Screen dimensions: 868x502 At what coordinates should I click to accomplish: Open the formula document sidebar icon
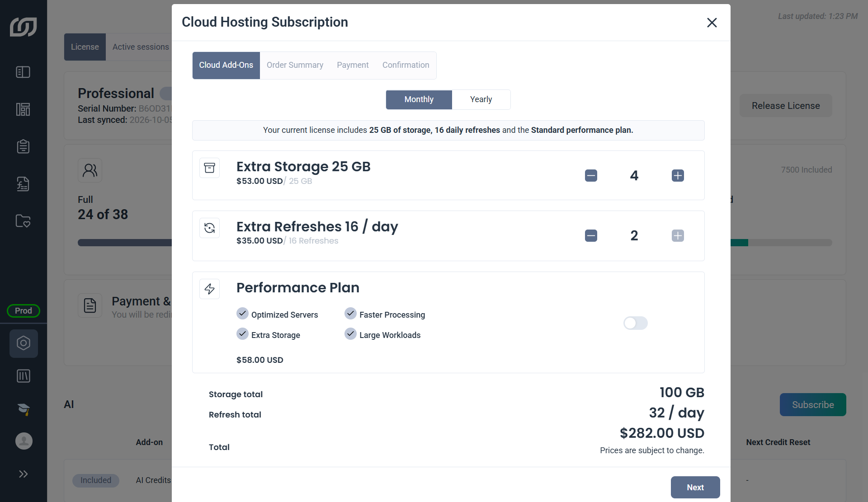coord(23,184)
